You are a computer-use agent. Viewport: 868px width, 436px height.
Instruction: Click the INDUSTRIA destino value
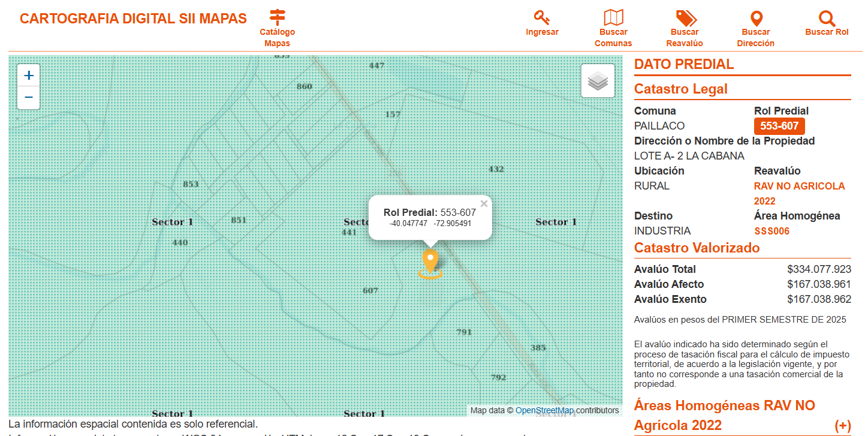pos(662,231)
